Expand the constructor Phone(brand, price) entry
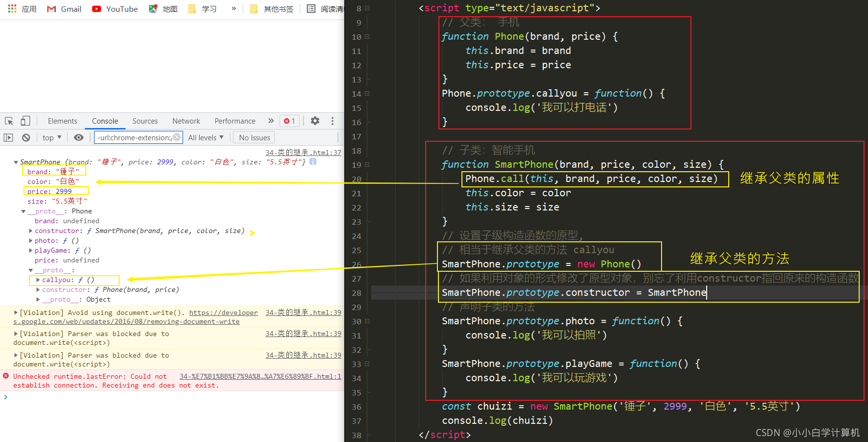The image size is (868, 442). [x=38, y=290]
